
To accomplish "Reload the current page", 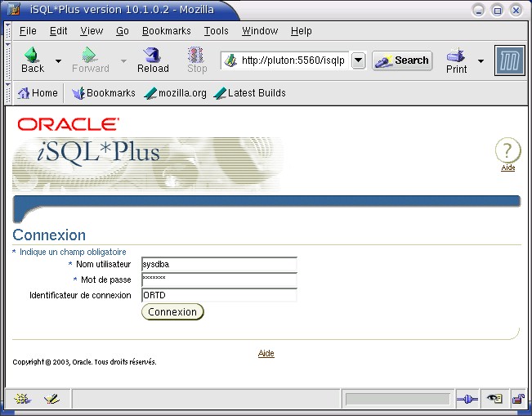I will click(x=153, y=60).
